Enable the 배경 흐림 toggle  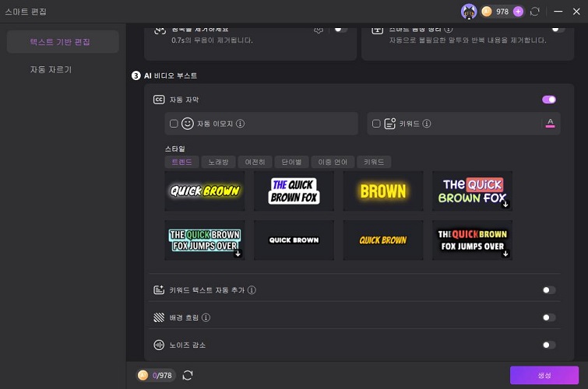549,317
